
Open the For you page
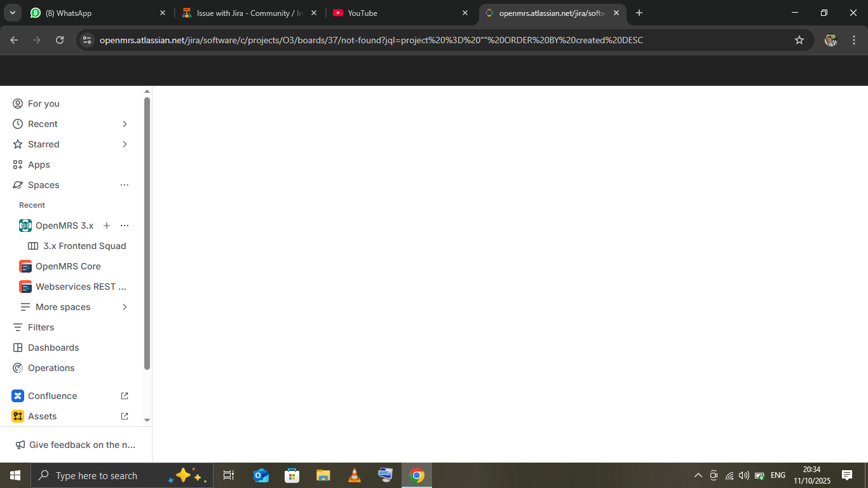click(x=43, y=104)
